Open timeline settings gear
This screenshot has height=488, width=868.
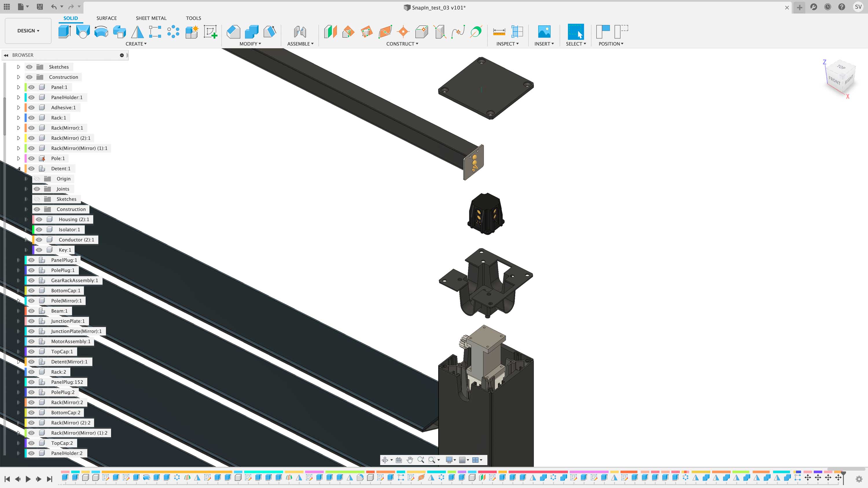click(859, 478)
